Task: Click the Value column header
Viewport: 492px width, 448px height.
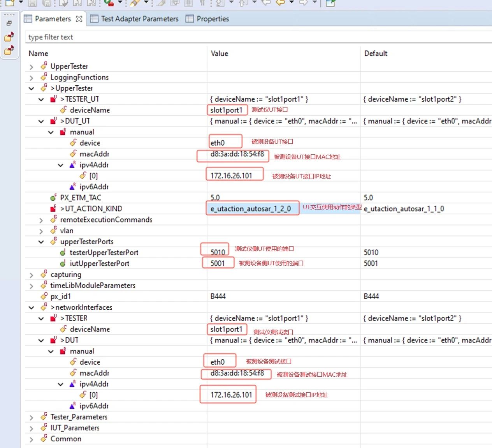Action: [220, 53]
